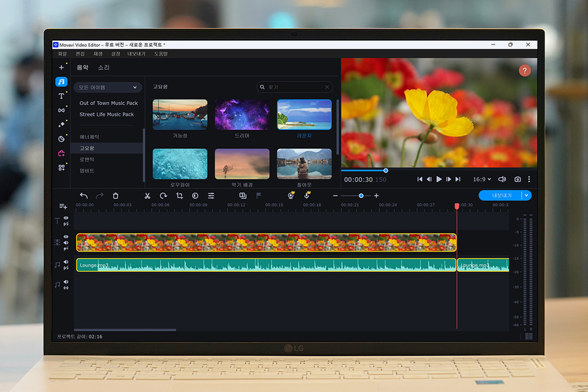Skip to the end of the video

click(458, 179)
